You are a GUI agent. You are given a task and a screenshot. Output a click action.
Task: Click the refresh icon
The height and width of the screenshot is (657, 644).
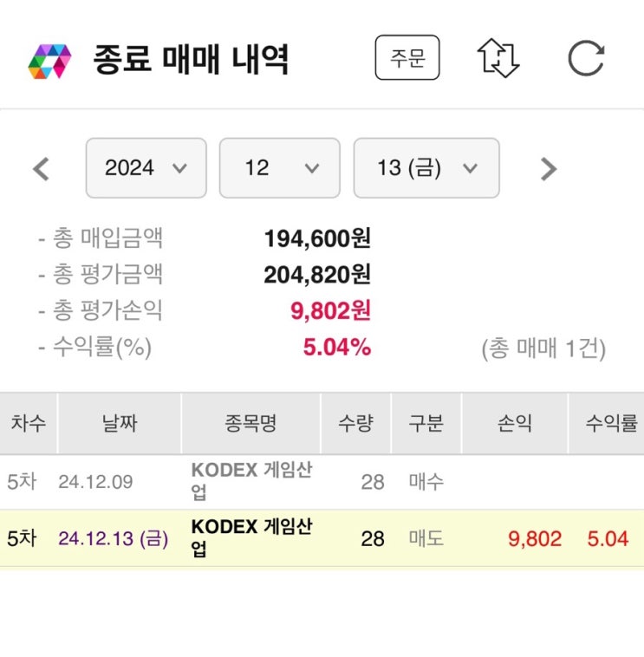586,59
